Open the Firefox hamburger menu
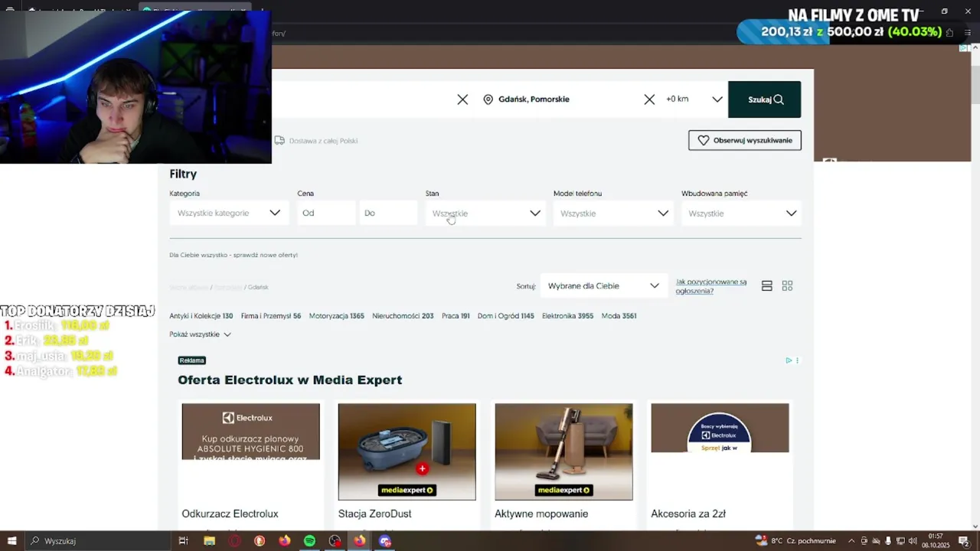The height and width of the screenshot is (551, 980). click(x=968, y=33)
